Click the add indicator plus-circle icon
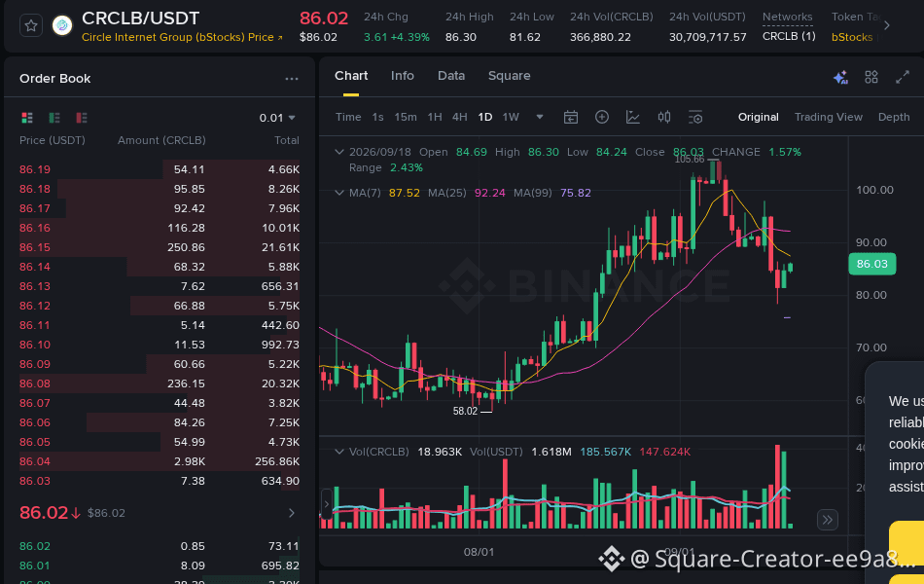924x584 pixels. point(602,117)
